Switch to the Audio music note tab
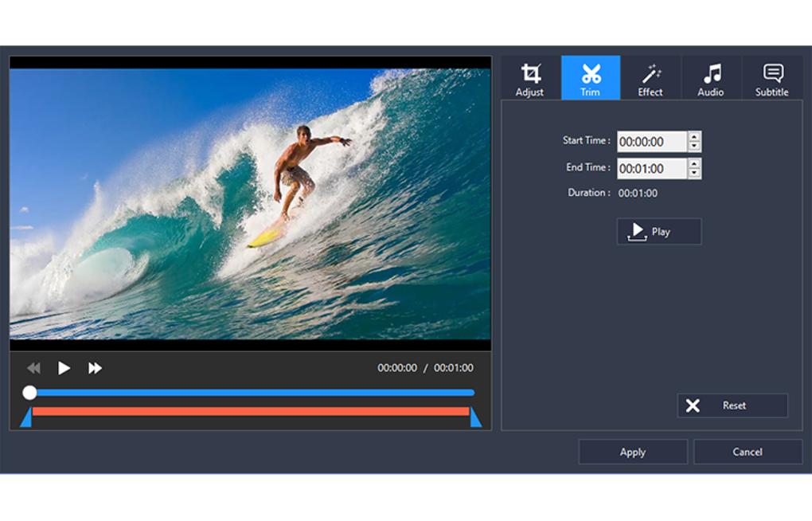This screenshot has width=812, height=521. 711,79
